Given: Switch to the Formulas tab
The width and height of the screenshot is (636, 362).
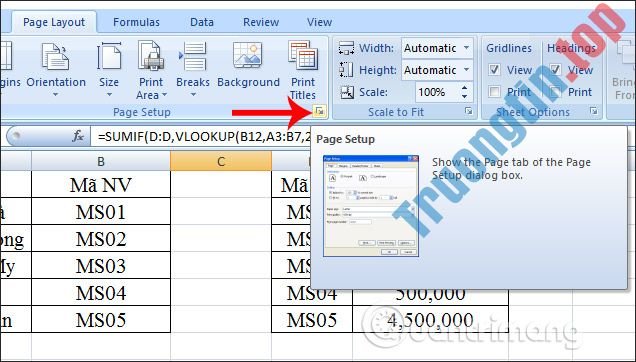Looking at the screenshot, I should [136, 22].
